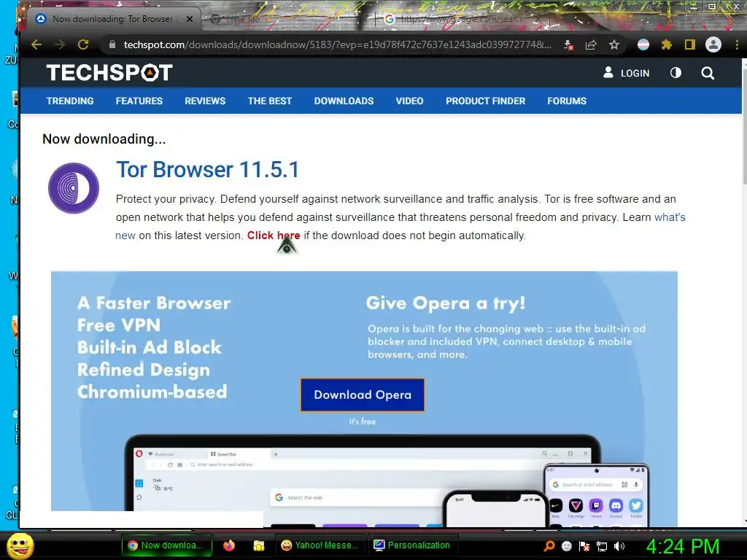Toggle the browser side panel icon
Screen dimensions: 747x560
tap(690, 44)
